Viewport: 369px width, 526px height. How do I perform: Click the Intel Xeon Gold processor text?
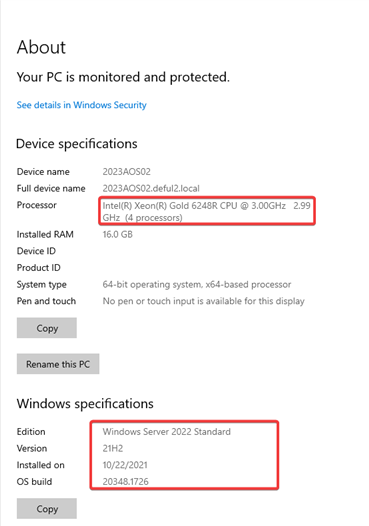tap(206, 211)
